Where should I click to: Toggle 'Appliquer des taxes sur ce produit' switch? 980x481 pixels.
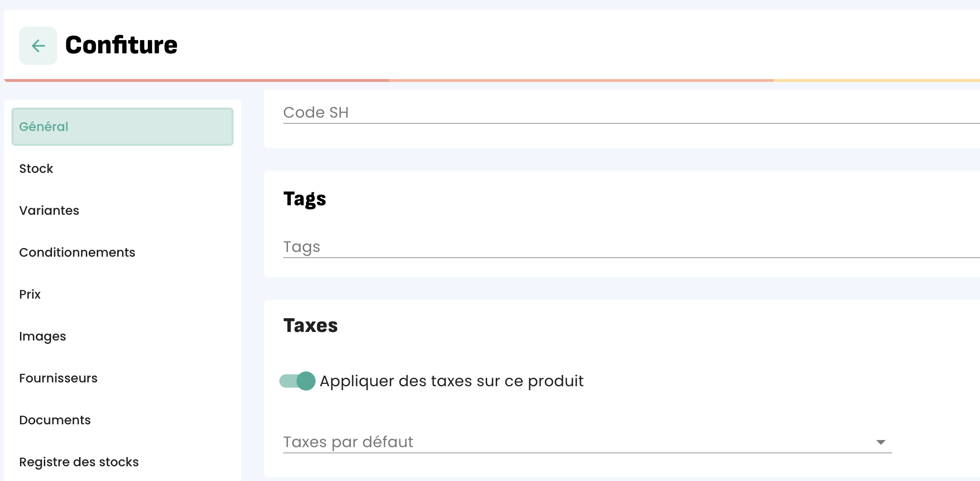tap(297, 381)
